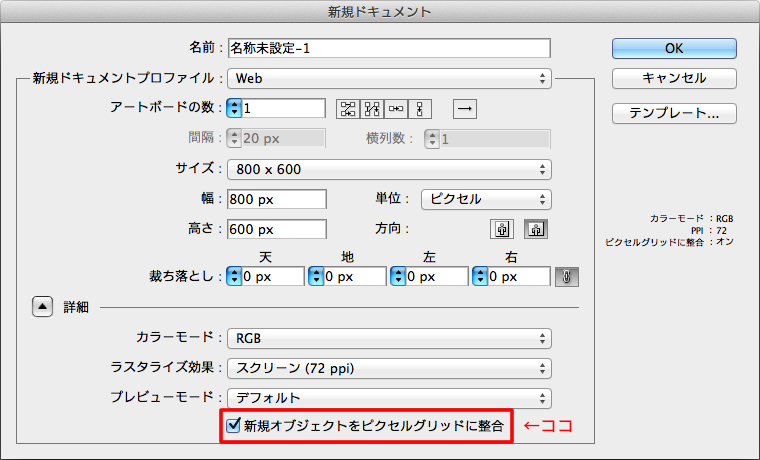Toggle the bleed link chain icon
The width and height of the screenshot is (760, 460).
[x=567, y=277]
